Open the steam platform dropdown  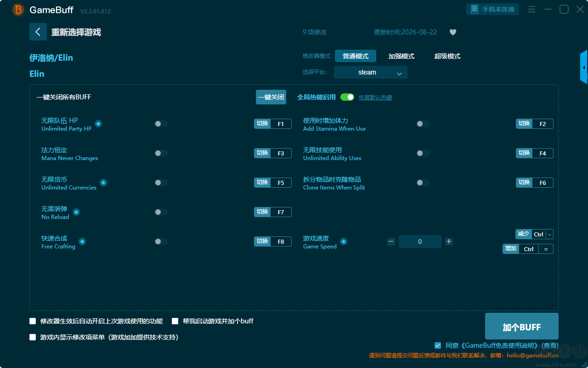coord(371,72)
